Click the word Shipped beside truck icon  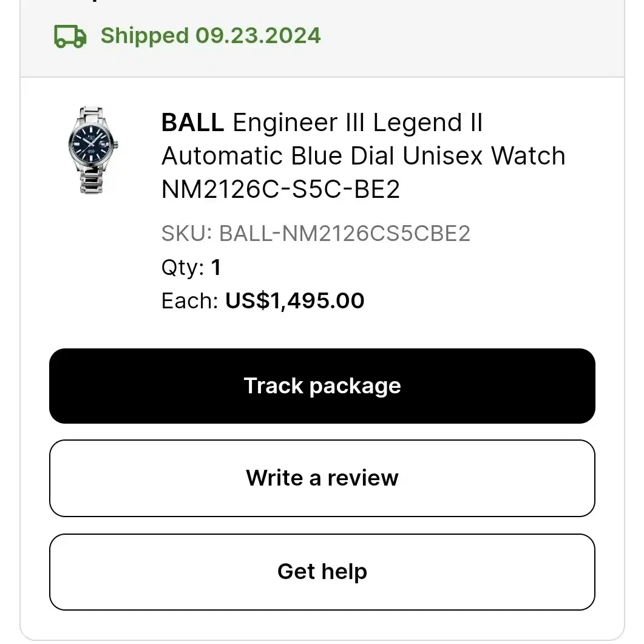[144, 36]
